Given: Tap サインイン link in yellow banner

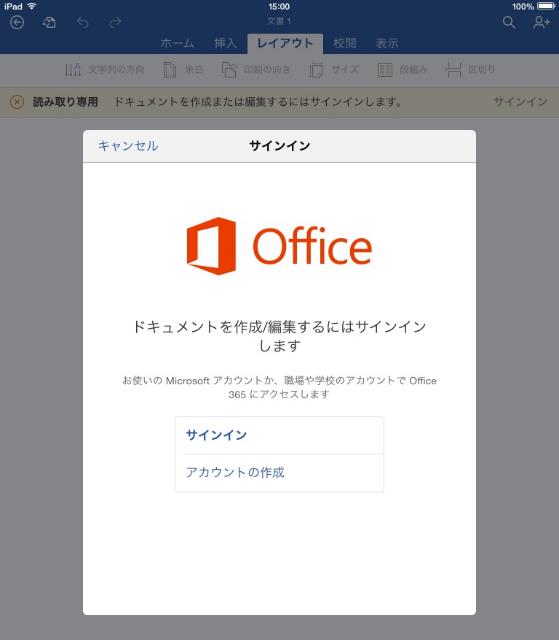Looking at the screenshot, I should click(521, 102).
